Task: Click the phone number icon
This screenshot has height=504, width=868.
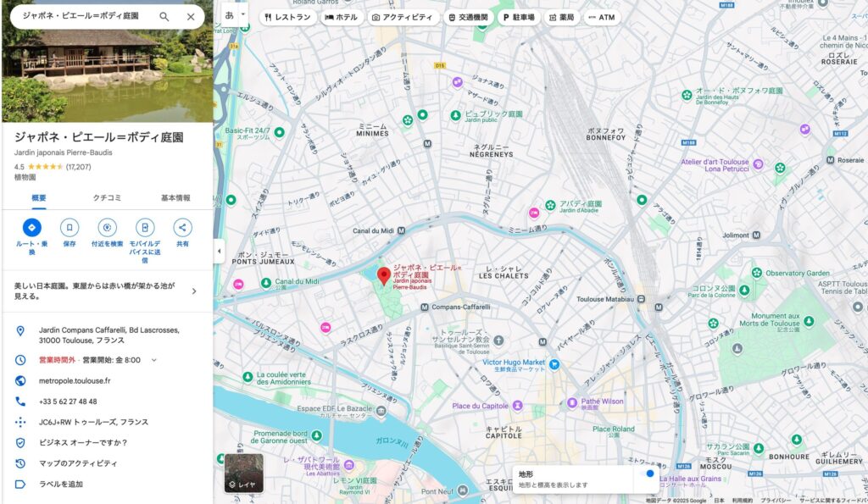Action: click(x=20, y=402)
